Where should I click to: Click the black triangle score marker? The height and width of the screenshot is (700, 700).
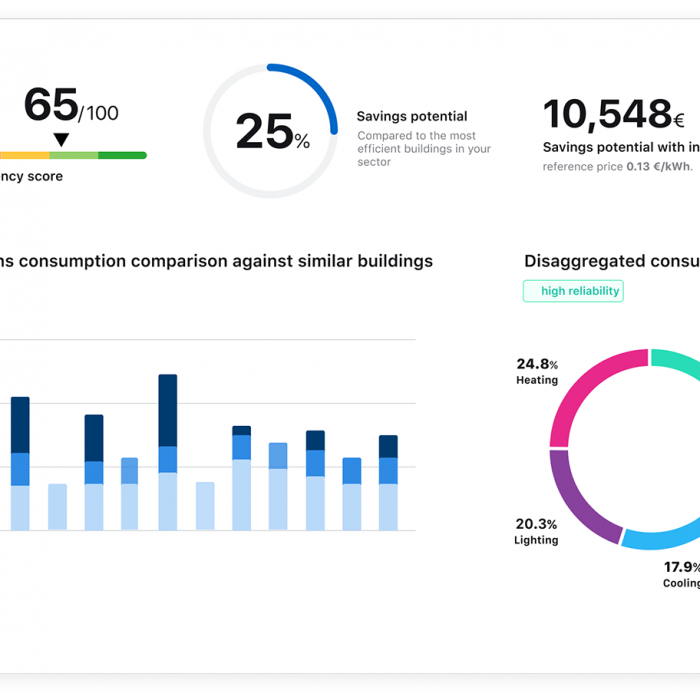tap(61, 139)
